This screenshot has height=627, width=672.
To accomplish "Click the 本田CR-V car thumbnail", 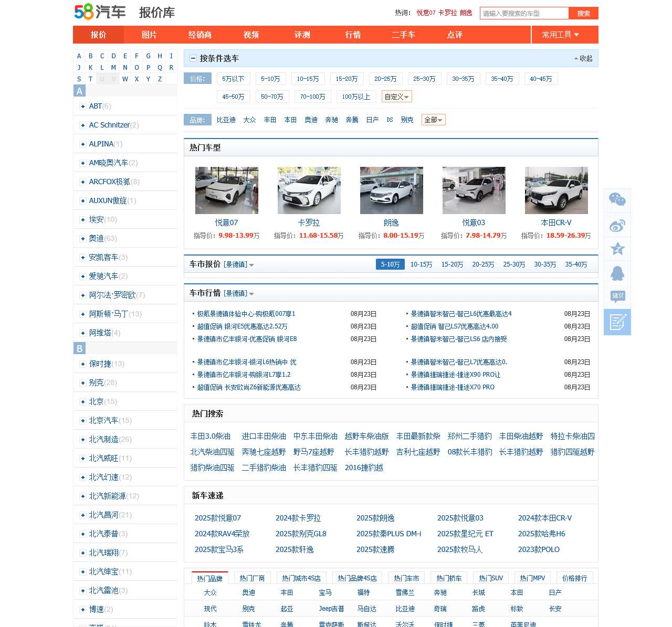I will pos(556,190).
